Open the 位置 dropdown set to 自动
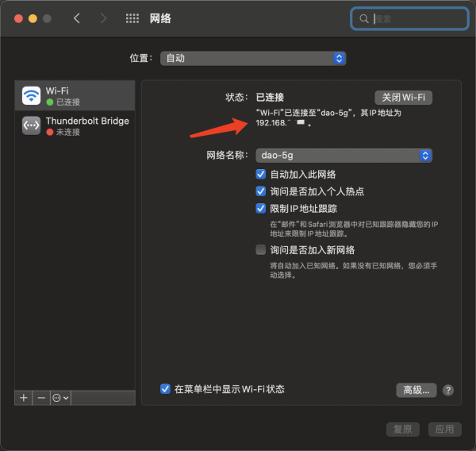Screen dimensions: 476x451 pos(253,59)
